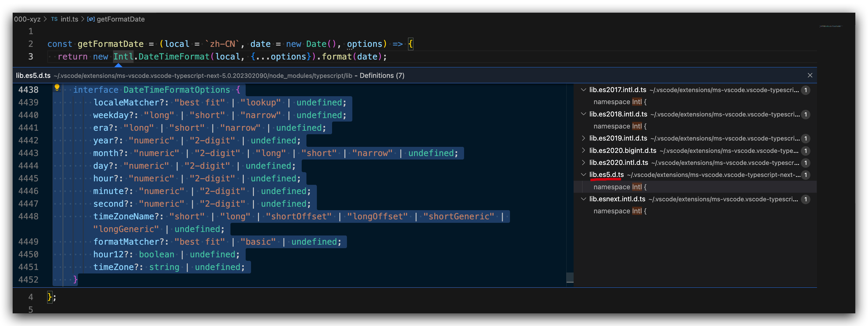Close the peek definitions panel

810,75
